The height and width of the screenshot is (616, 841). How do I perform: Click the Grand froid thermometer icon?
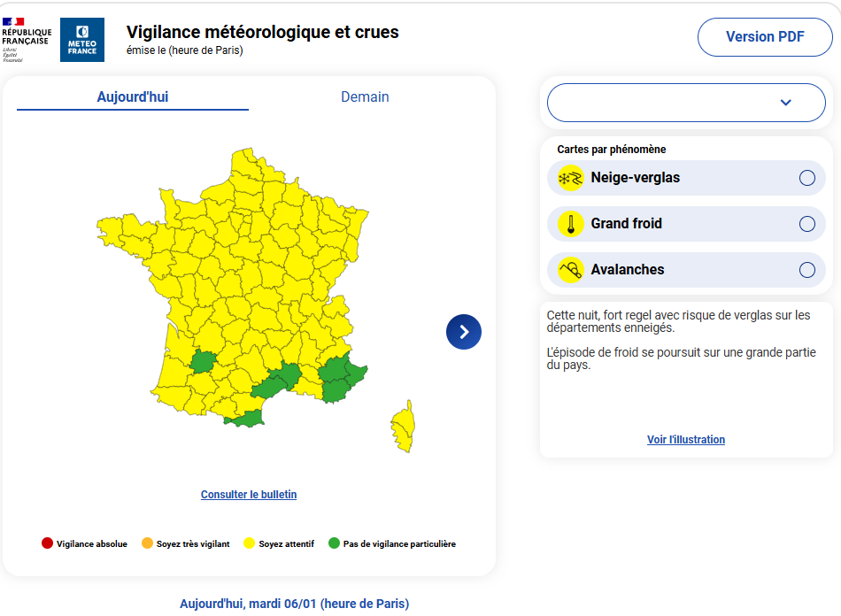(x=570, y=224)
